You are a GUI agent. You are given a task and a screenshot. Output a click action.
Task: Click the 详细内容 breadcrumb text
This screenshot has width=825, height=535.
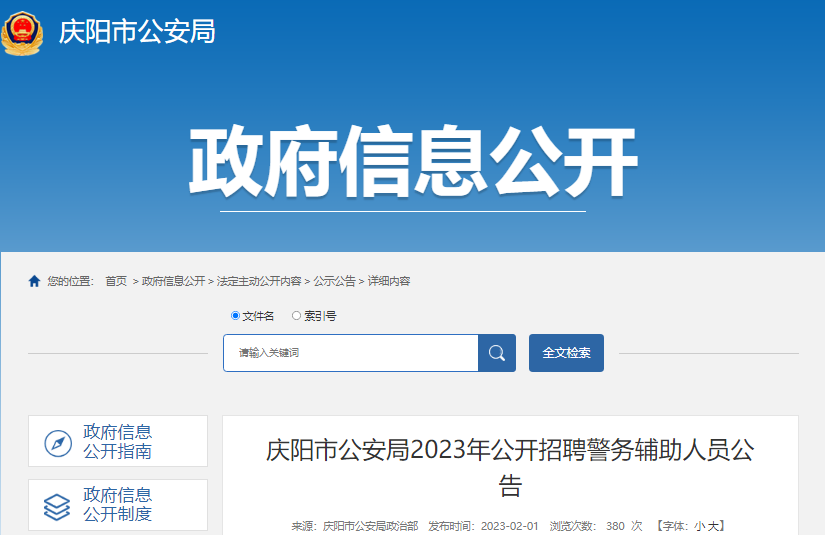pos(388,281)
